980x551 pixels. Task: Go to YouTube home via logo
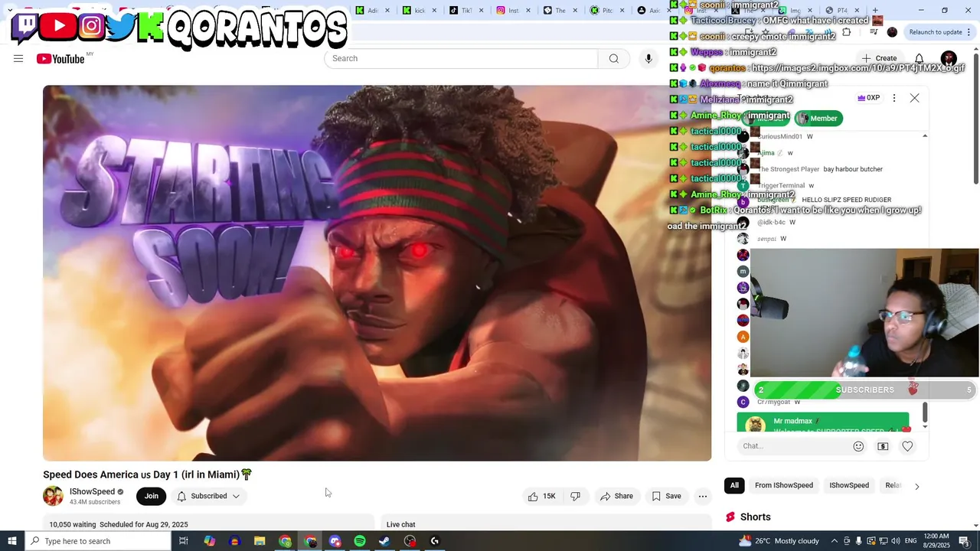click(x=60, y=59)
